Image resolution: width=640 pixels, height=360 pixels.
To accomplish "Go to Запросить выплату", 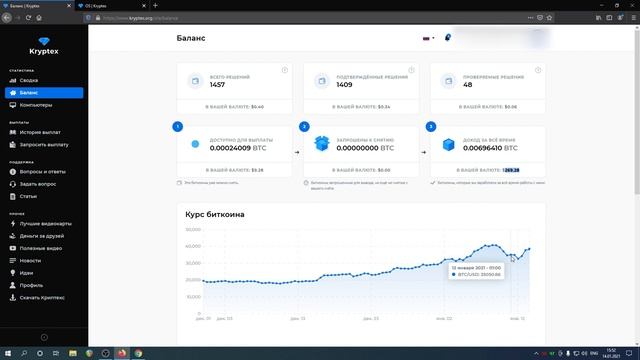I will point(39,144).
